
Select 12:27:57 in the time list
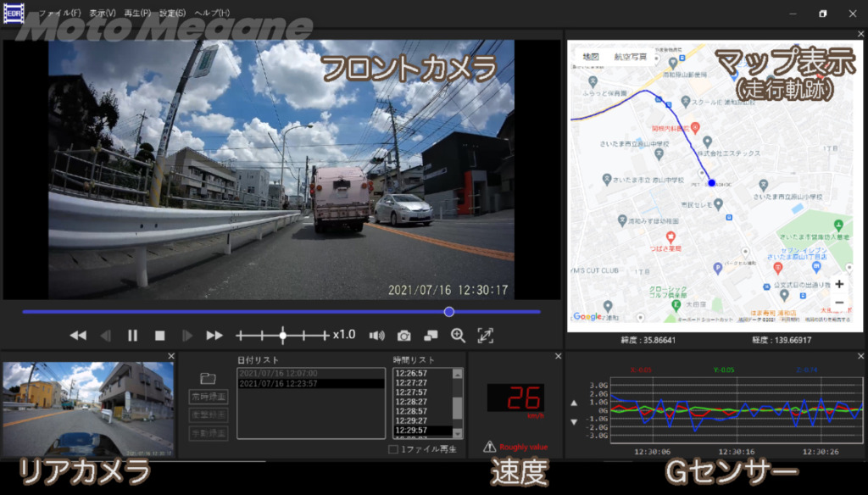(x=409, y=392)
